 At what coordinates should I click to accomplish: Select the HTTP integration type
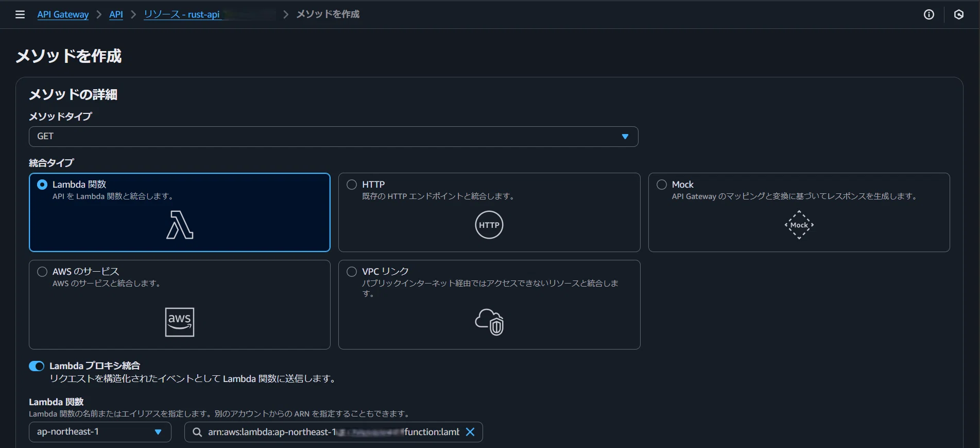352,185
